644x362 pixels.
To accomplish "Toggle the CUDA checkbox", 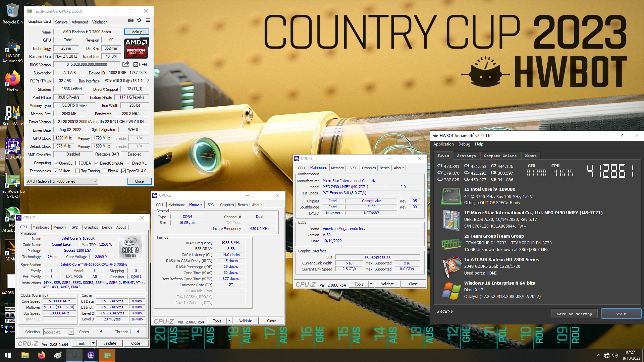I will coord(77,163).
